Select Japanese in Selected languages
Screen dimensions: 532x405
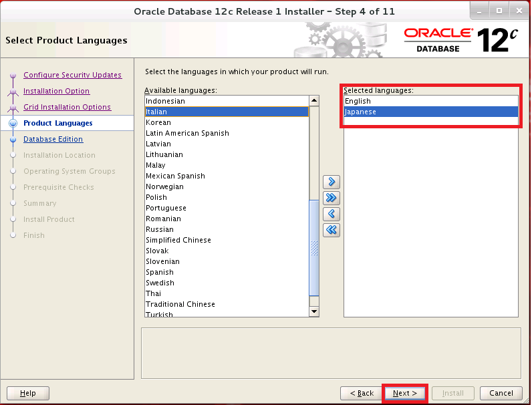click(x=431, y=112)
